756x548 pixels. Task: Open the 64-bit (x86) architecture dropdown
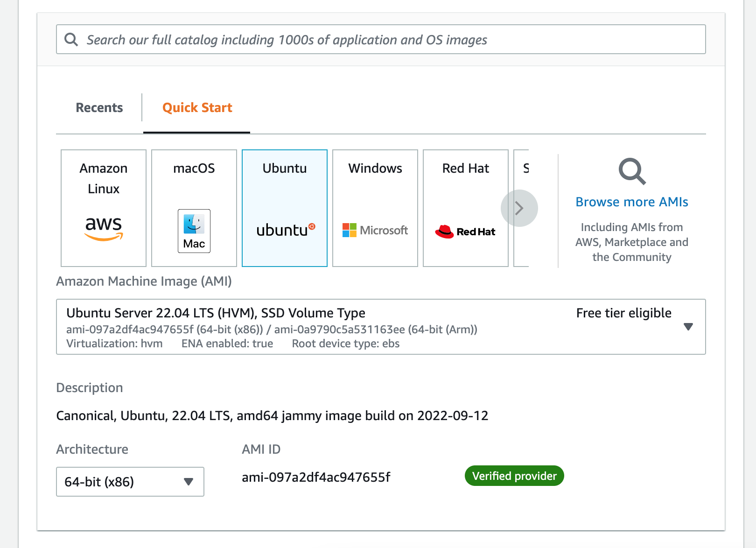(130, 482)
